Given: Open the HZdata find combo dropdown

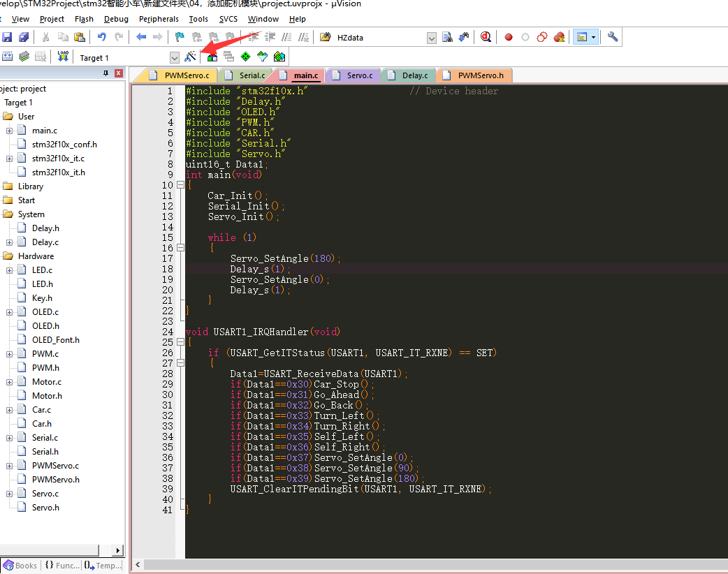Looking at the screenshot, I should point(431,38).
